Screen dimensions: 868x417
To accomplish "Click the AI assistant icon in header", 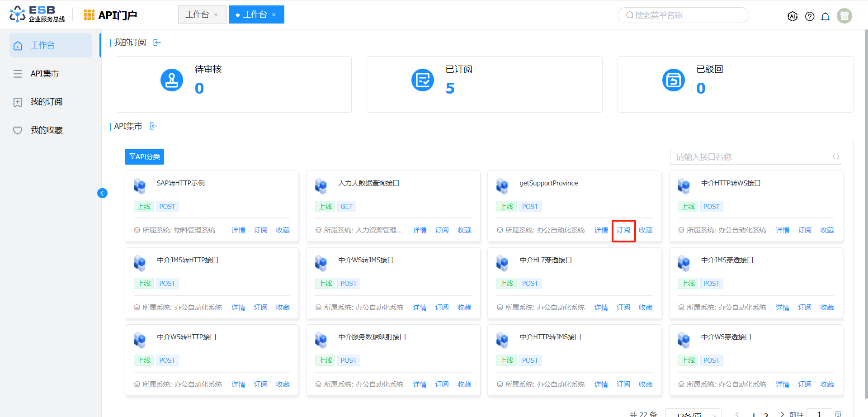I will click(x=792, y=16).
